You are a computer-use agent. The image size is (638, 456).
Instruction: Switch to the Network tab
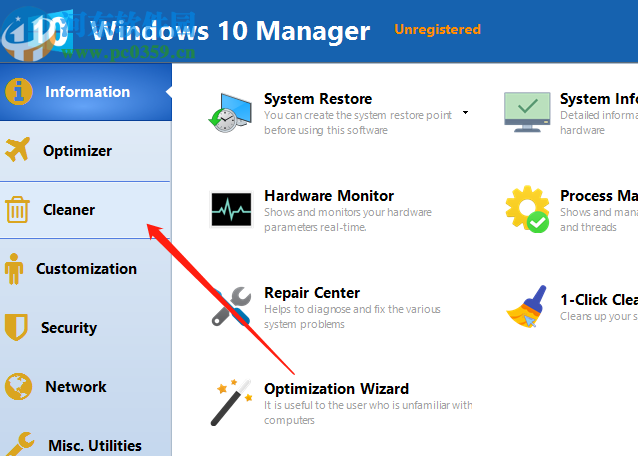click(x=85, y=387)
